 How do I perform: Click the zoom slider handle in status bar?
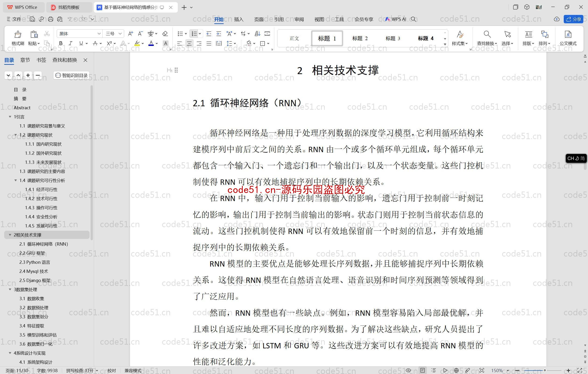tap(545, 370)
